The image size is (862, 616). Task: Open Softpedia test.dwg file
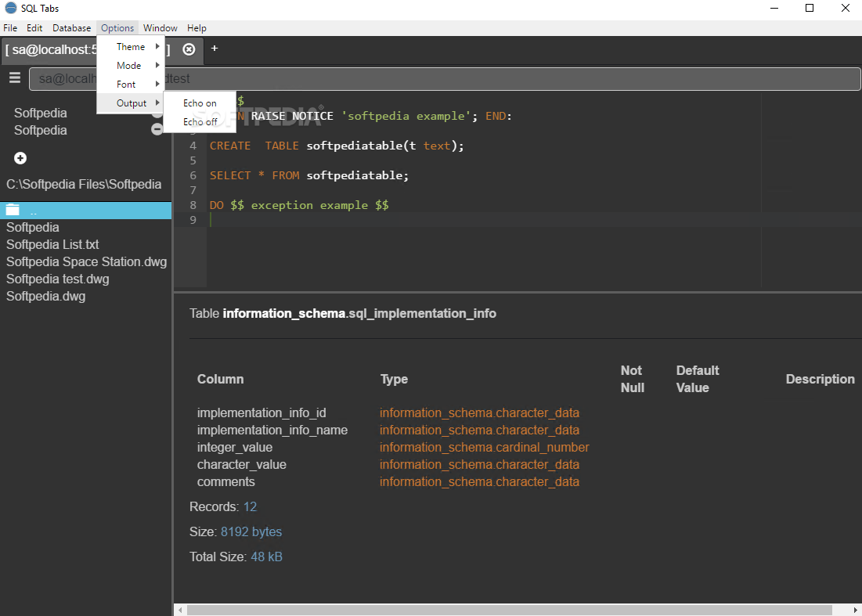(x=58, y=279)
